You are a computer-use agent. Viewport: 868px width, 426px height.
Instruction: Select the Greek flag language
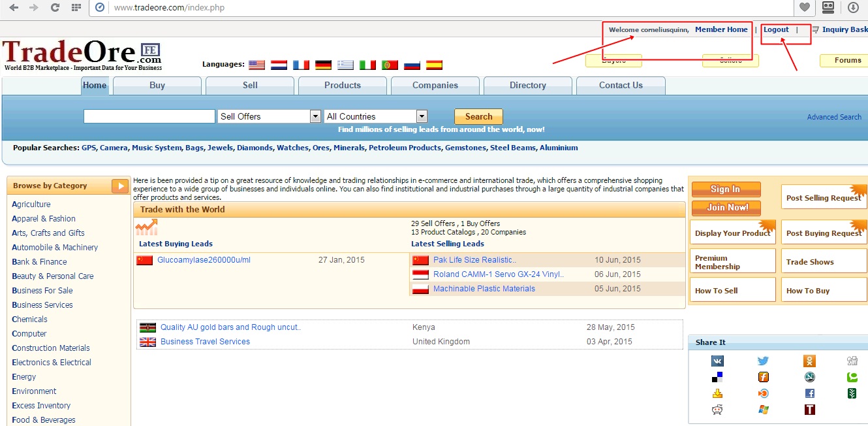(345, 65)
